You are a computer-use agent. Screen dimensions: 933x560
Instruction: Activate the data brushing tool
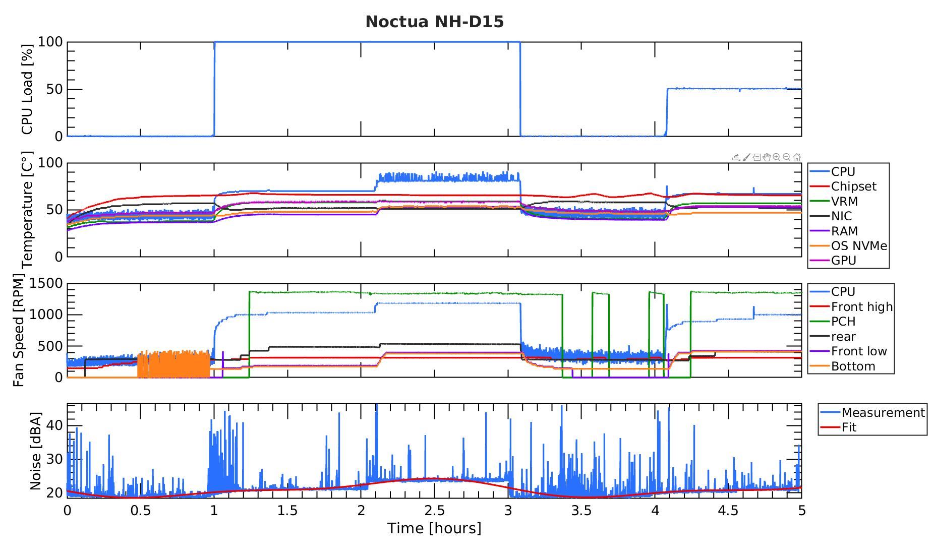[x=746, y=157]
